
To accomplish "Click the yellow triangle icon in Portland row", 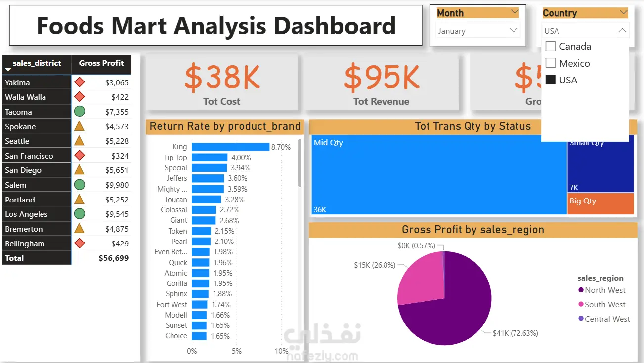I will pyautogui.click(x=79, y=199).
